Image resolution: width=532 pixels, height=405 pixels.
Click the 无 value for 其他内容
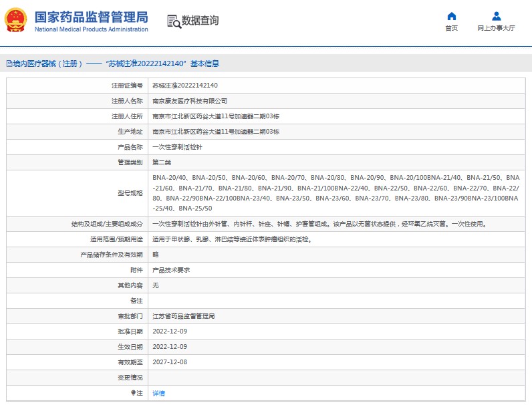(x=156, y=285)
